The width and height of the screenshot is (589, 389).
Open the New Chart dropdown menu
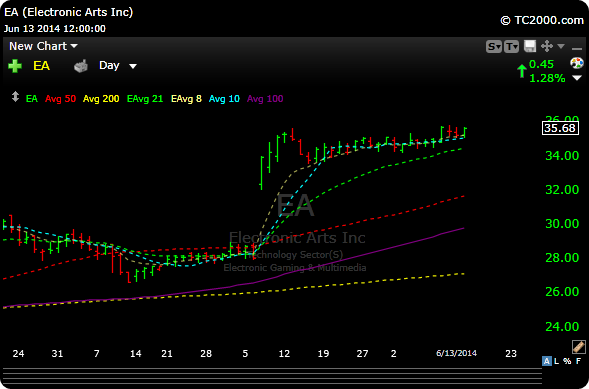[43, 46]
